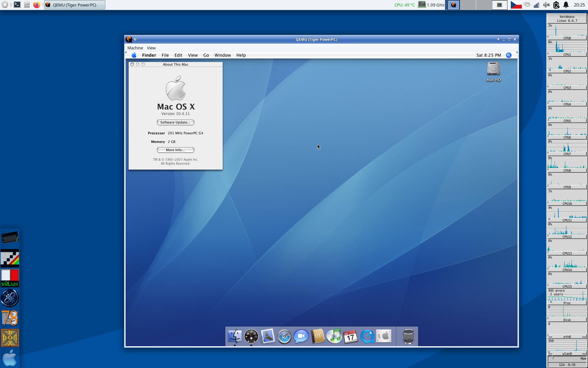
Task: Launch Safari compass icon
Action: (x=284, y=336)
